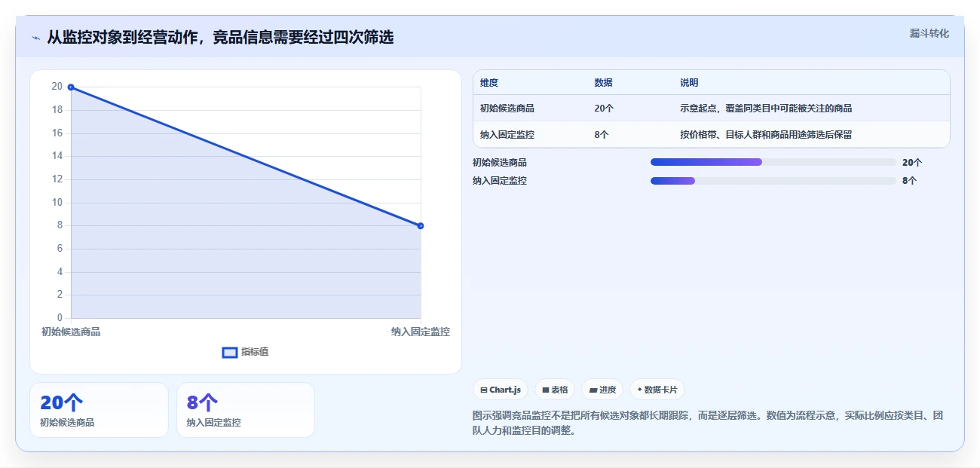Toggle the 指标值 legend swatch
This screenshot has width=980, height=468.
coord(230,353)
